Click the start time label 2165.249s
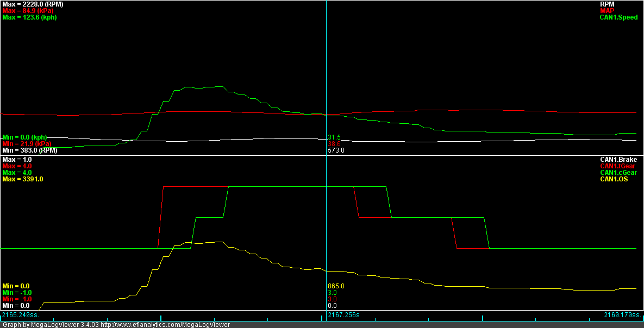Screen dimensions: 644x328 20,315
